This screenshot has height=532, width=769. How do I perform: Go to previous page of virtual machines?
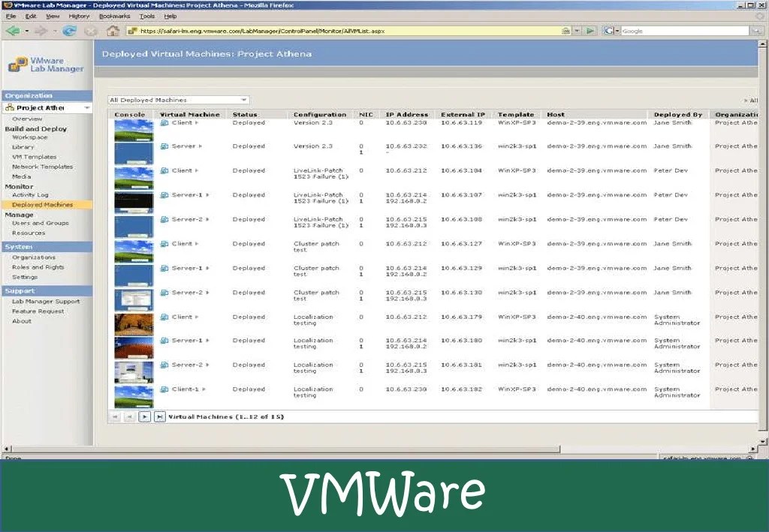[129, 417]
